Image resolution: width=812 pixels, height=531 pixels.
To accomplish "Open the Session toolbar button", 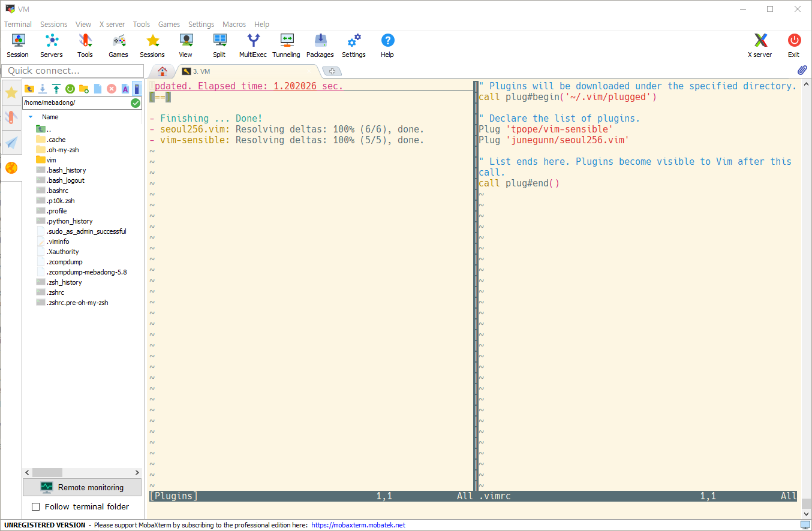I will pos(18,46).
